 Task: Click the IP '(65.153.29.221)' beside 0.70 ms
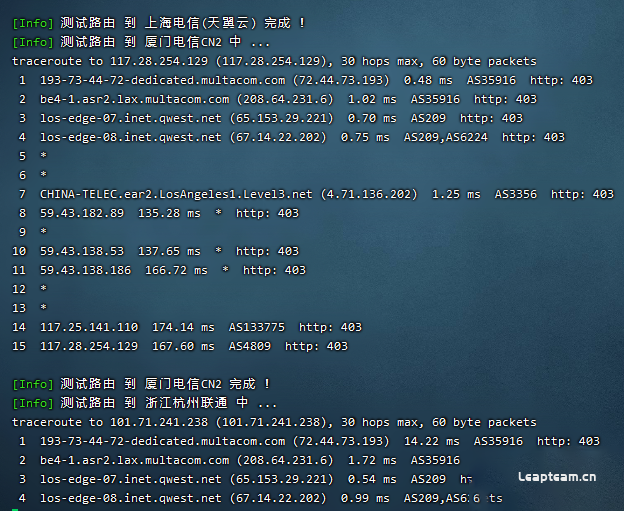click(281, 118)
